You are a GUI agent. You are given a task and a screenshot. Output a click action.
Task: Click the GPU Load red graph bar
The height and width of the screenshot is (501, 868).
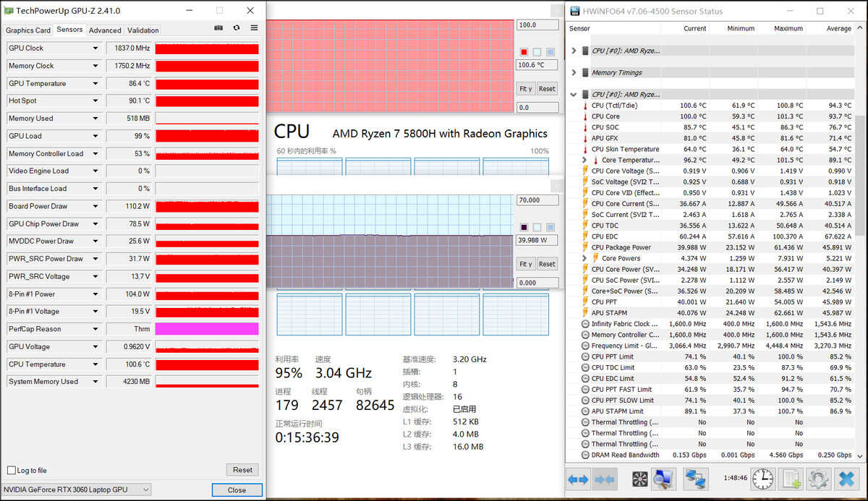point(207,136)
